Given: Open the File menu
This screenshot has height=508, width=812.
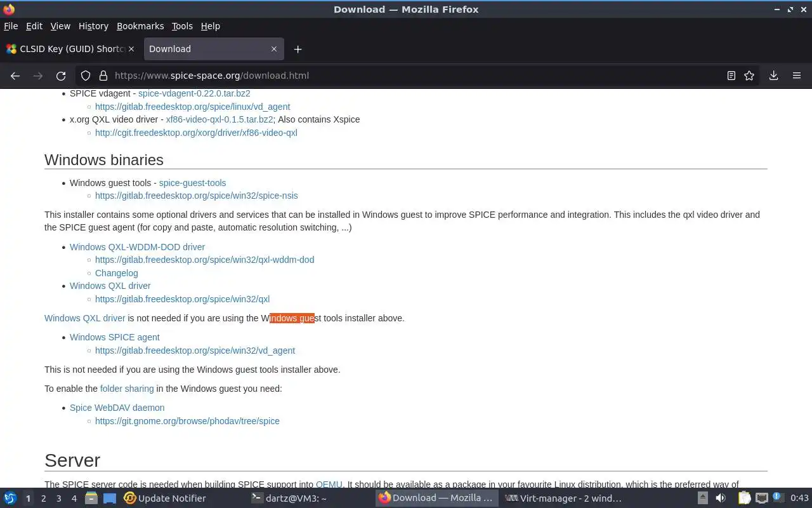Looking at the screenshot, I should tap(11, 26).
